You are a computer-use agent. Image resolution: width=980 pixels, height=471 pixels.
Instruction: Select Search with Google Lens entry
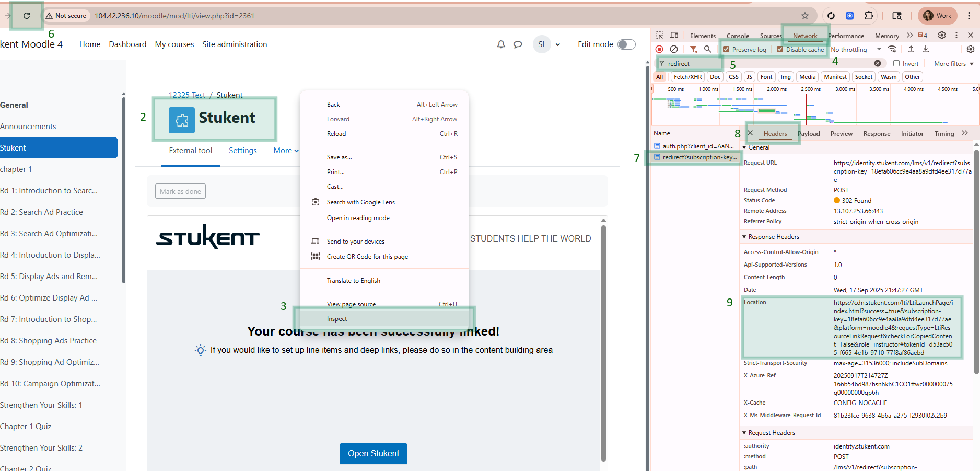[x=384, y=202]
